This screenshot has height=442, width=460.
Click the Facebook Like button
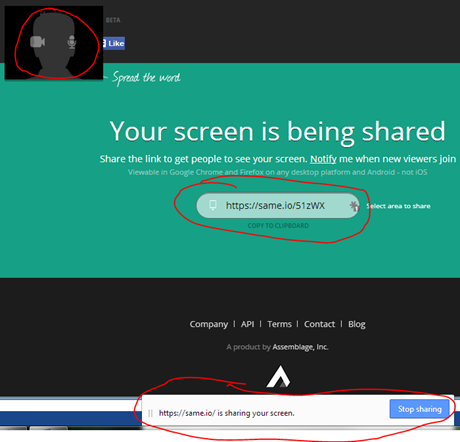[x=114, y=43]
